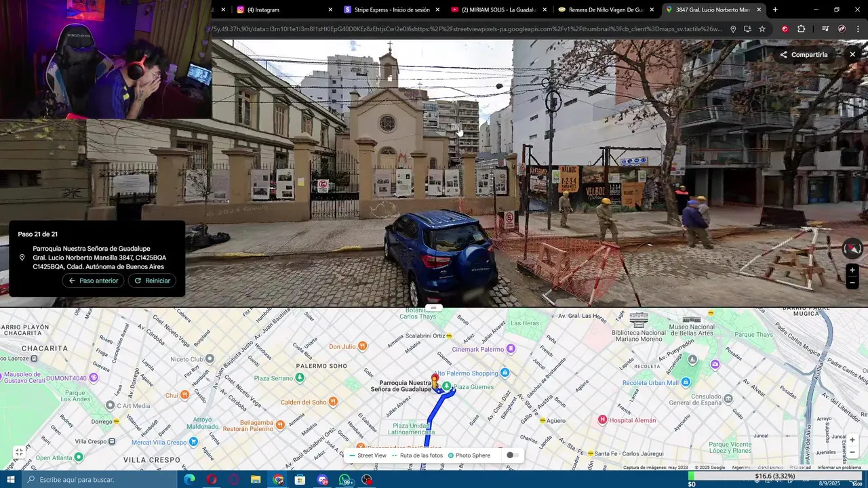
Task: Toggle the Street View layer switch
Action: click(x=512, y=455)
